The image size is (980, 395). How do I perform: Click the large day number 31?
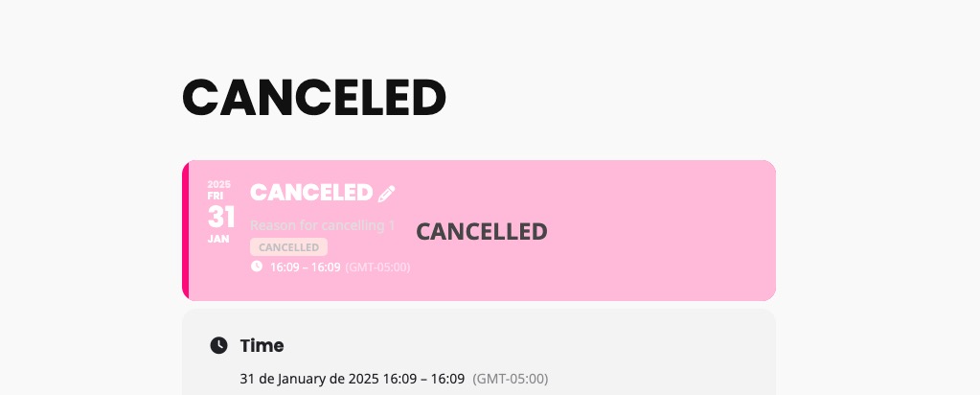click(x=220, y=218)
